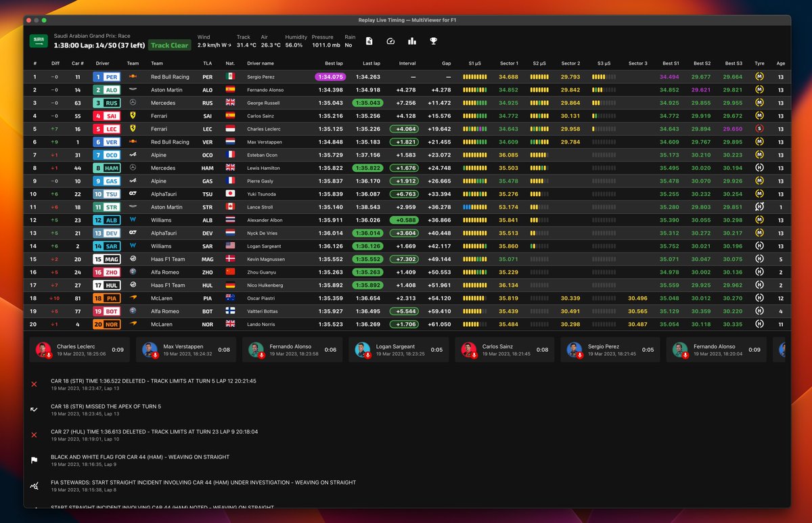This screenshot has height=523, width=812.
Task: Select the NOR driver tag badge
Action: coord(106,324)
